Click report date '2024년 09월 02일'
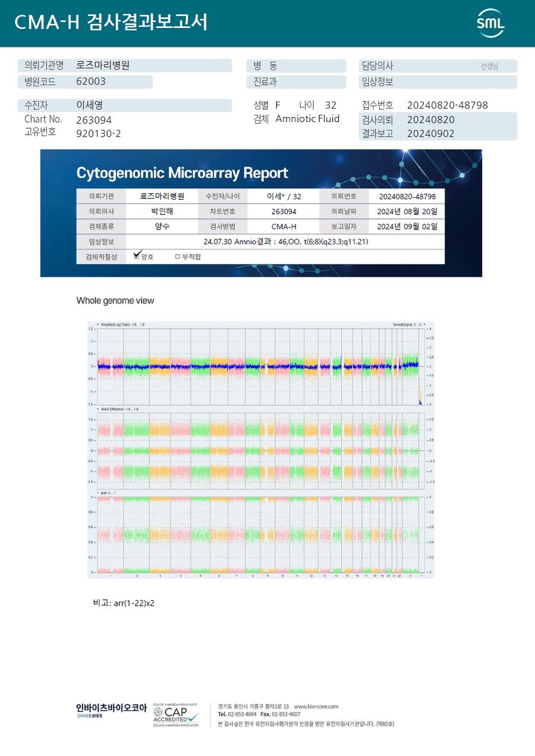The width and height of the screenshot is (535, 756). 407,227
